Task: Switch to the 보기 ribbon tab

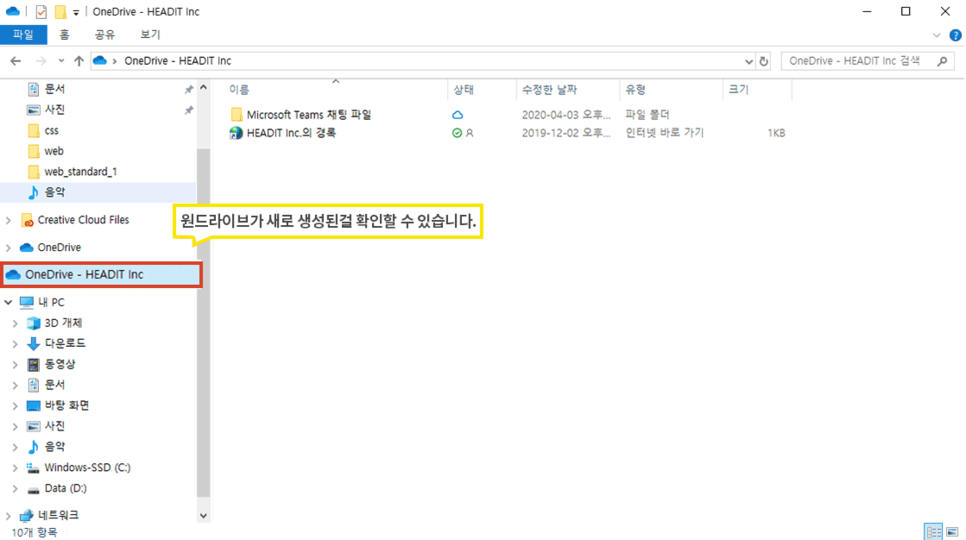Action: [150, 35]
